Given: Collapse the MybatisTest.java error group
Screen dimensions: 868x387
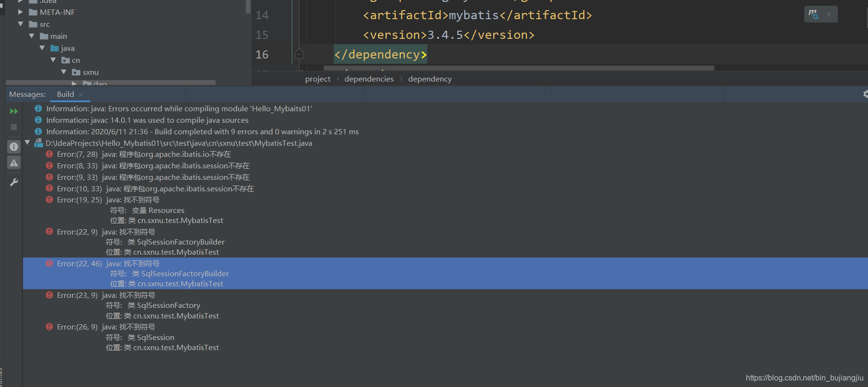Looking at the screenshot, I should click(x=27, y=142).
